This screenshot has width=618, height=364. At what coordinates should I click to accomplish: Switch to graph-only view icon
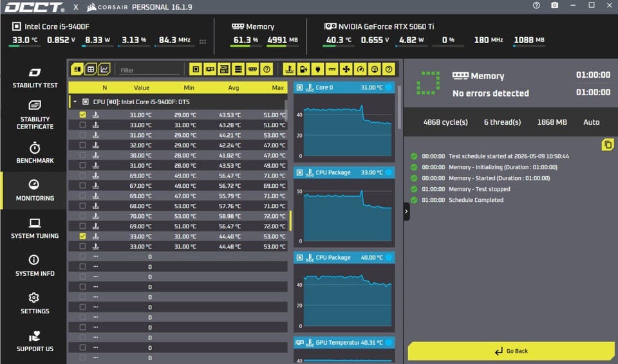point(104,69)
